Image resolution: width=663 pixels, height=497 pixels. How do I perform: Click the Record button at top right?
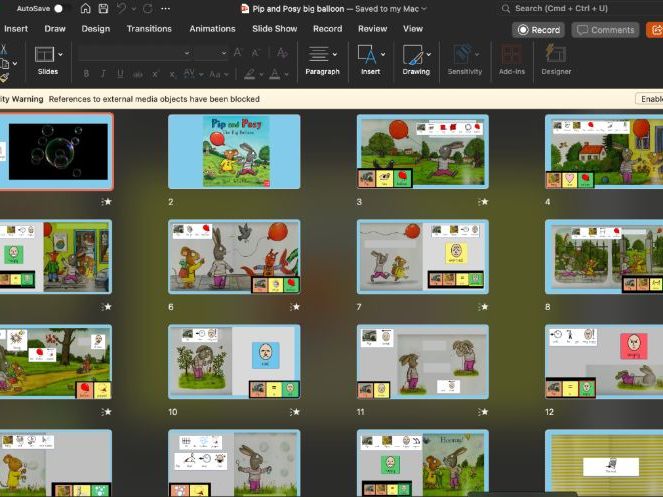click(539, 30)
